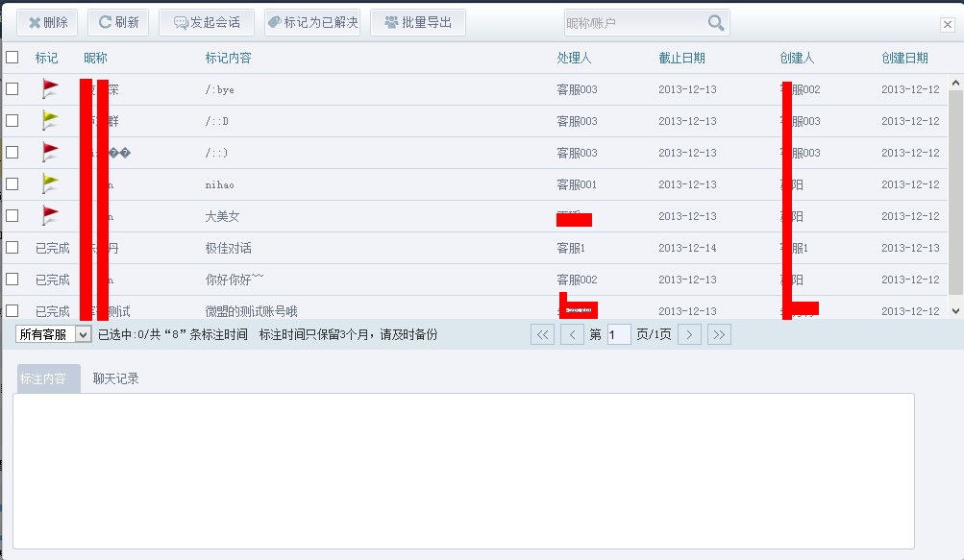
Task: Go to the previous page arrow
Action: coord(572,334)
